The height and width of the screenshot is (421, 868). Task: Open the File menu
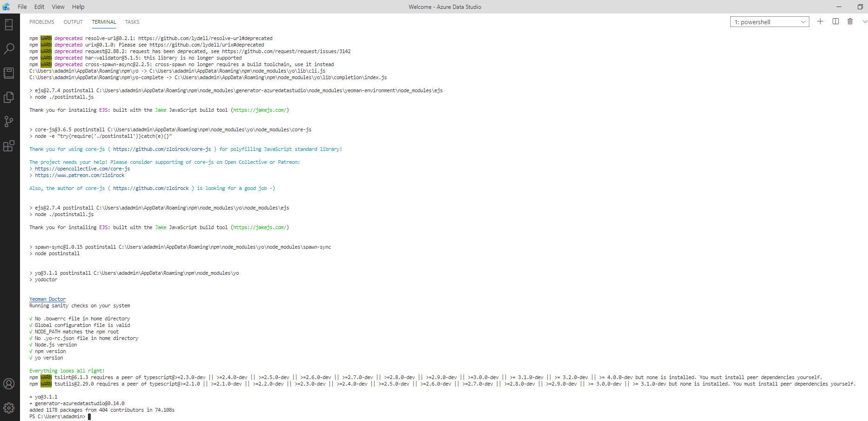coord(22,7)
